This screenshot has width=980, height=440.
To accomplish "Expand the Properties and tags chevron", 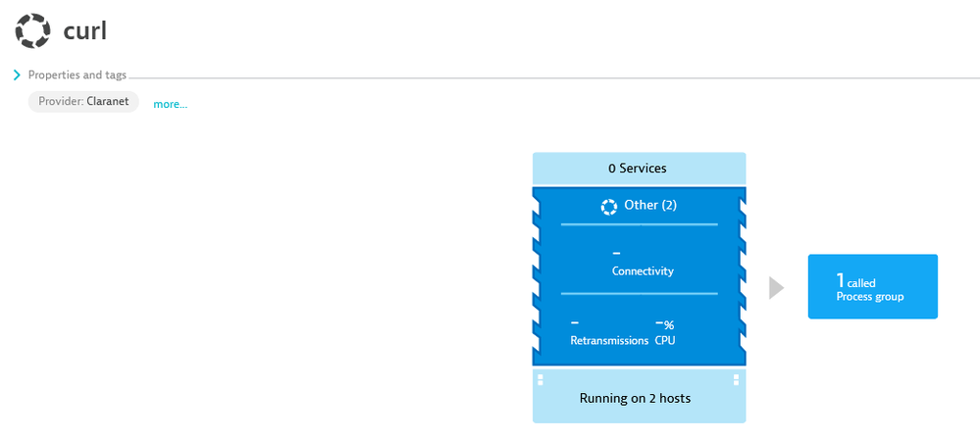I will click(18, 74).
